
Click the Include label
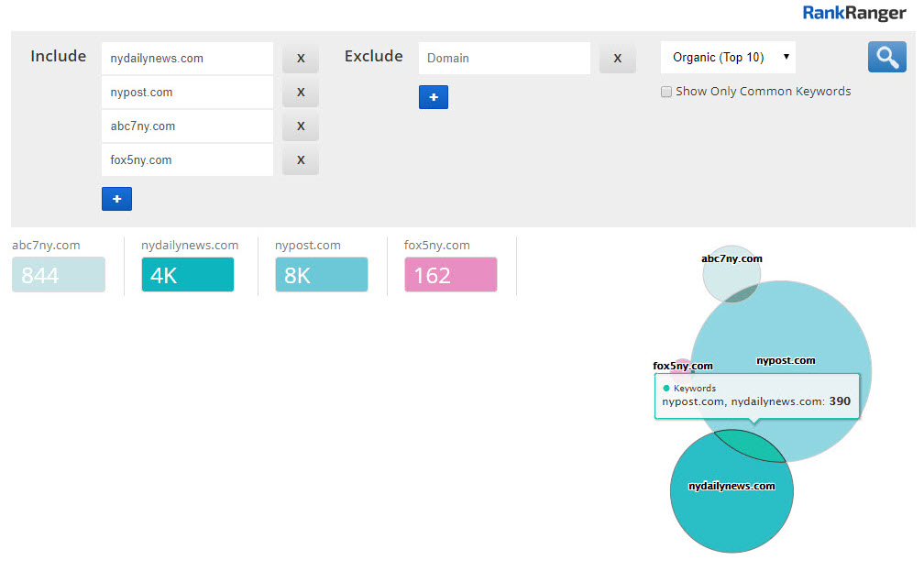(x=59, y=56)
